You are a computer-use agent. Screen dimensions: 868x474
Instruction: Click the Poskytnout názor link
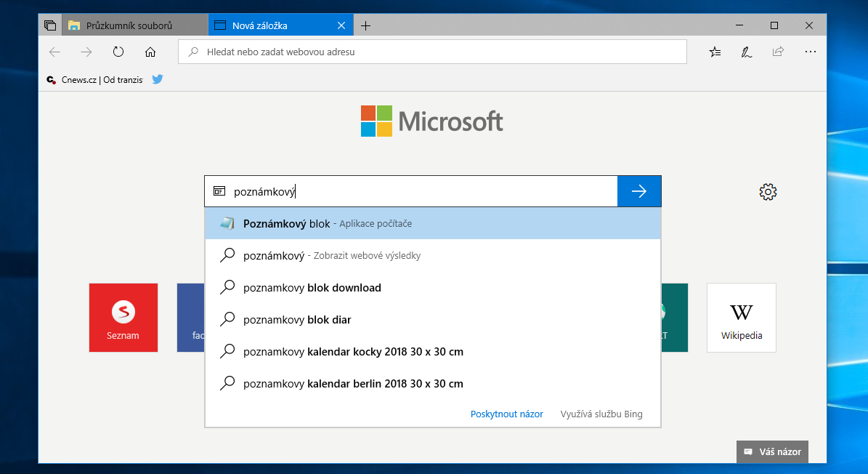[506, 414]
